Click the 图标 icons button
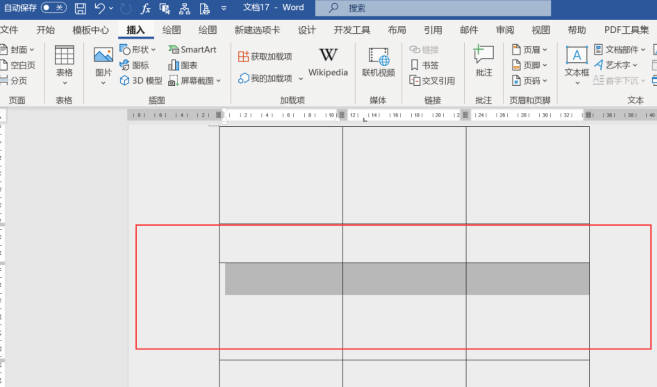 (x=134, y=65)
